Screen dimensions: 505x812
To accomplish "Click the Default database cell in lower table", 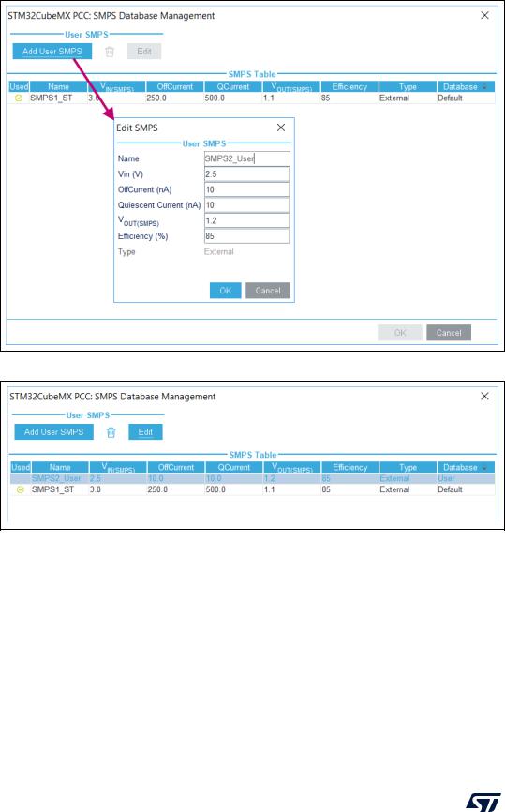I will coord(450,489).
